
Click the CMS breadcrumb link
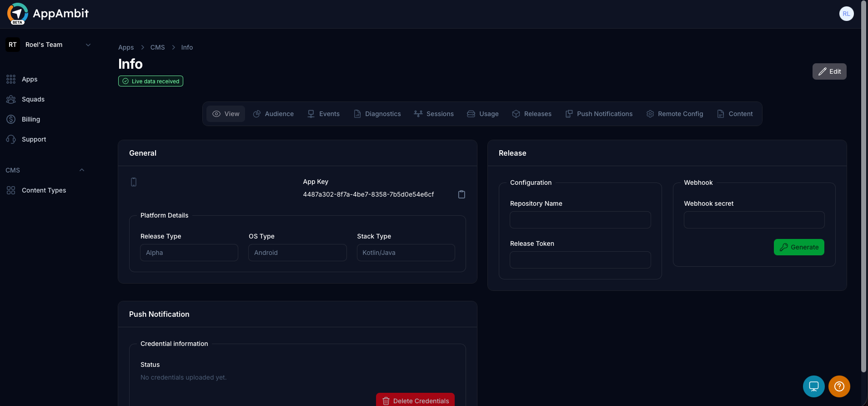(158, 47)
